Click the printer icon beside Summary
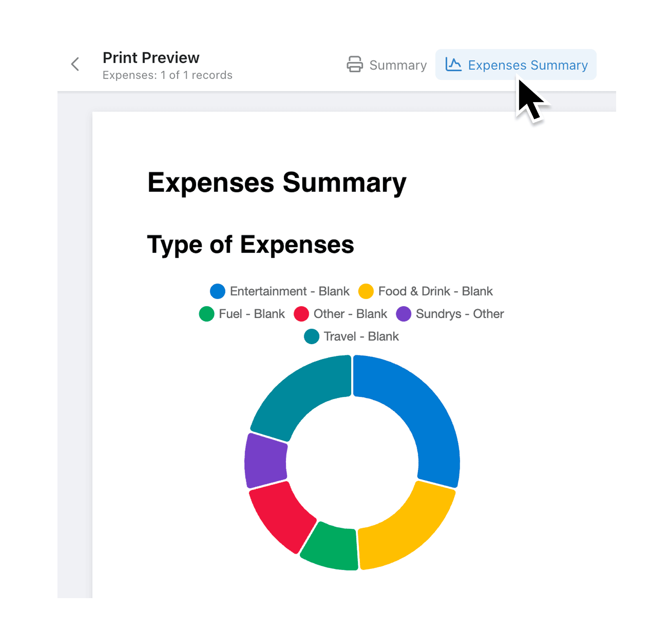The width and height of the screenshot is (672, 638). click(355, 65)
